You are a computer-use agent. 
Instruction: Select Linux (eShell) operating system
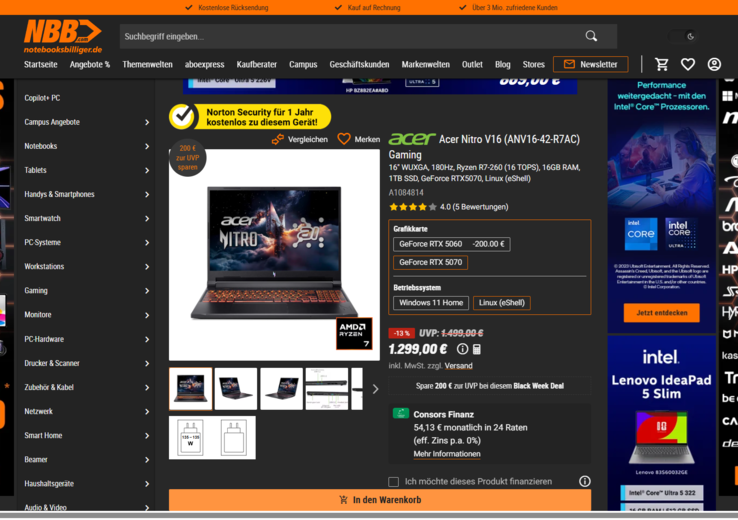502,303
